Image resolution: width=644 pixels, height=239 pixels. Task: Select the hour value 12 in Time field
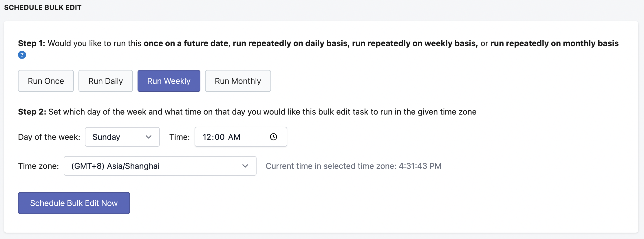tap(208, 137)
